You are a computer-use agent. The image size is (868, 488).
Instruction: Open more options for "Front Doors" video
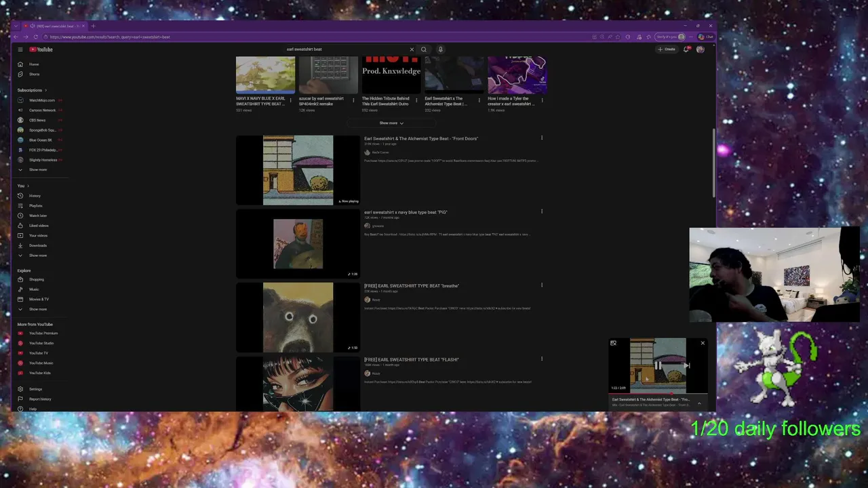click(542, 138)
